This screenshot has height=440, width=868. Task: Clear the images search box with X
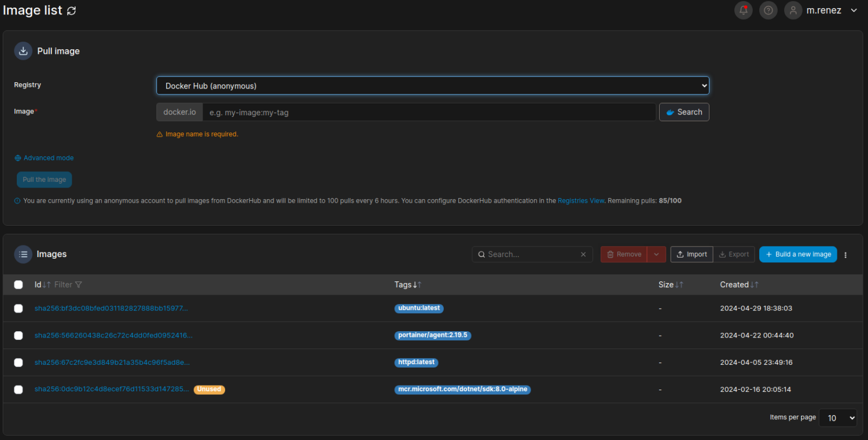[583, 255]
